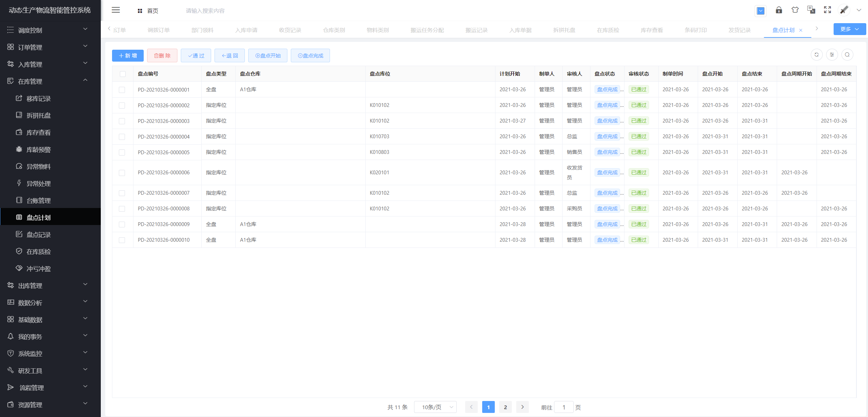Toggle fullscreen icon in header

(x=827, y=10)
